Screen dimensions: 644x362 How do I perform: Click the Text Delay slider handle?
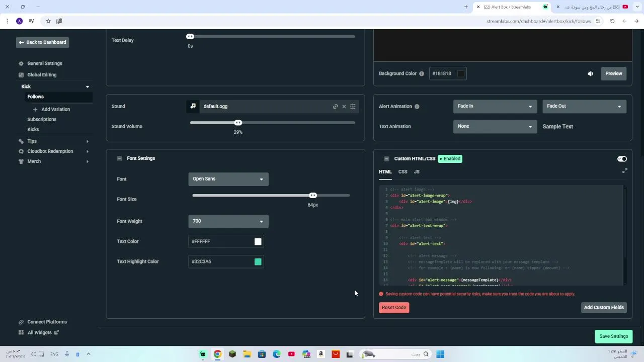(x=190, y=37)
